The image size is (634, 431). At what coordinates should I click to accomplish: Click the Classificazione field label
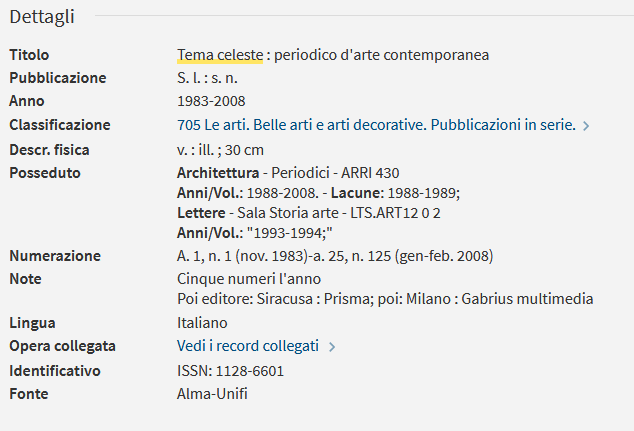(x=60, y=125)
